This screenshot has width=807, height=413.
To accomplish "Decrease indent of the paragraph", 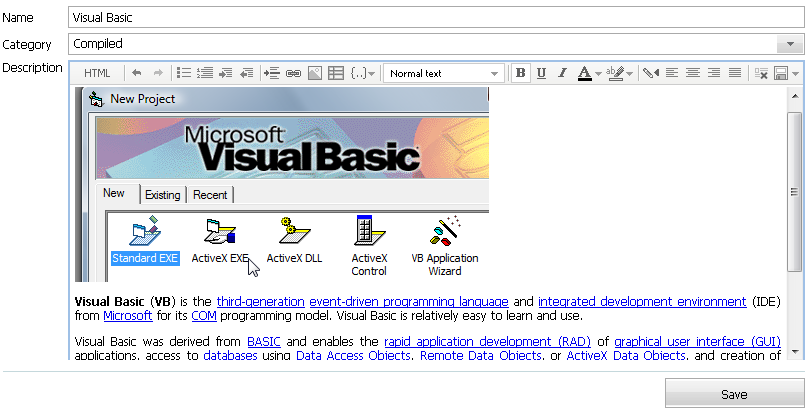I will [247, 73].
